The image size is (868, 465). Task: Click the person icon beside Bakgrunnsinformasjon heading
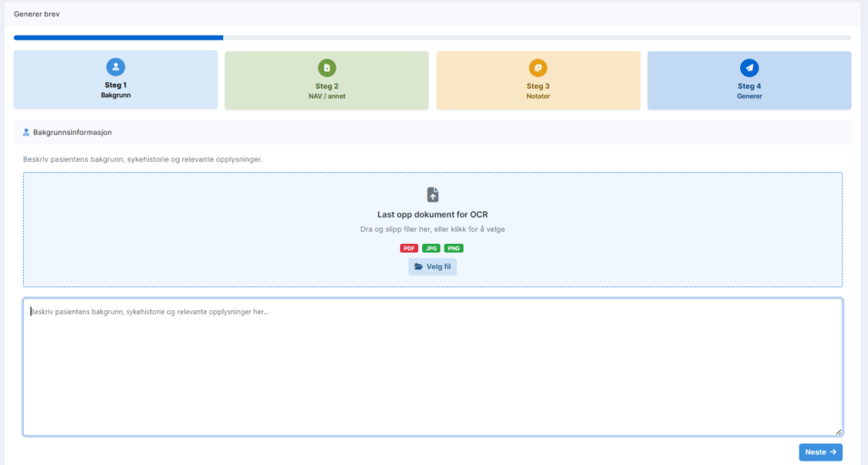26,133
